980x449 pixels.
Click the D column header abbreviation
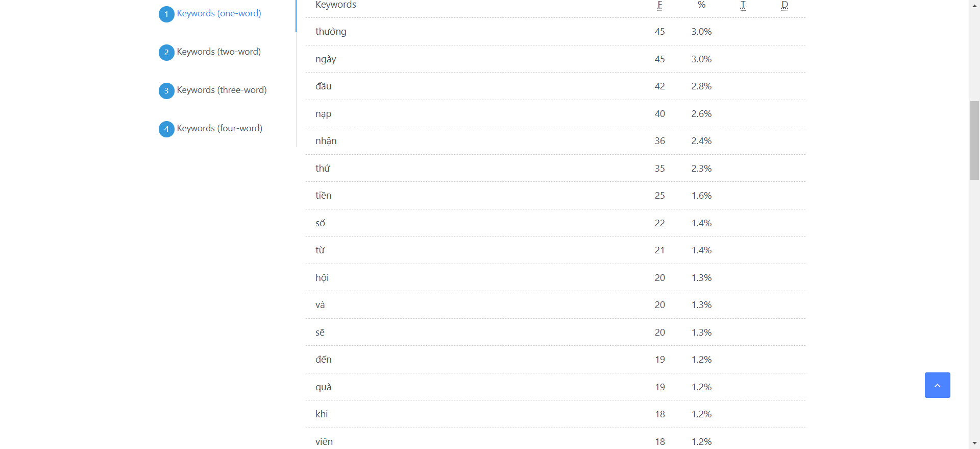coord(785,5)
